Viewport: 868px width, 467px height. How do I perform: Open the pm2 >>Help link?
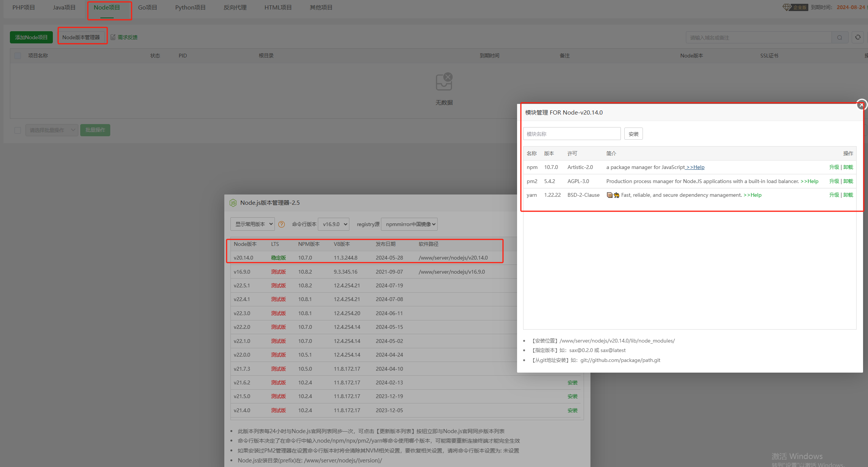809,181
